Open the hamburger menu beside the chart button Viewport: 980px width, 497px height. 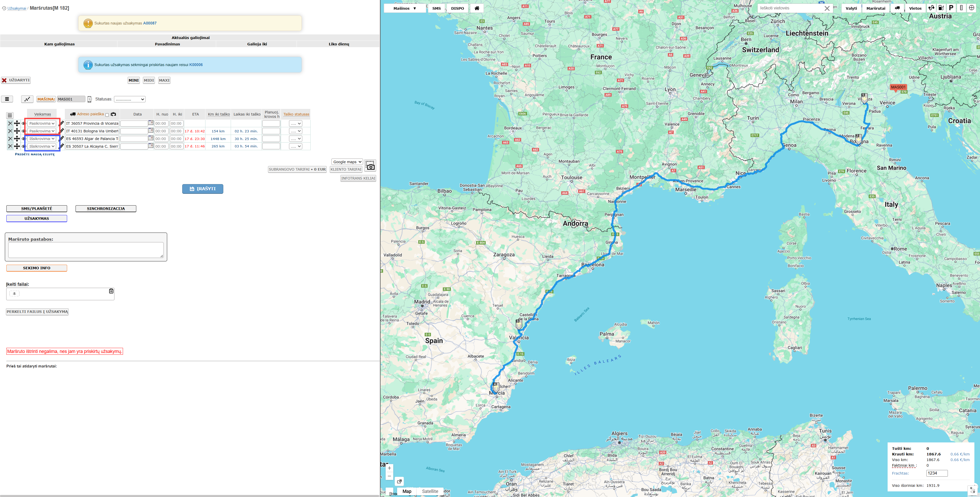pyautogui.click(x=7, y=99)
